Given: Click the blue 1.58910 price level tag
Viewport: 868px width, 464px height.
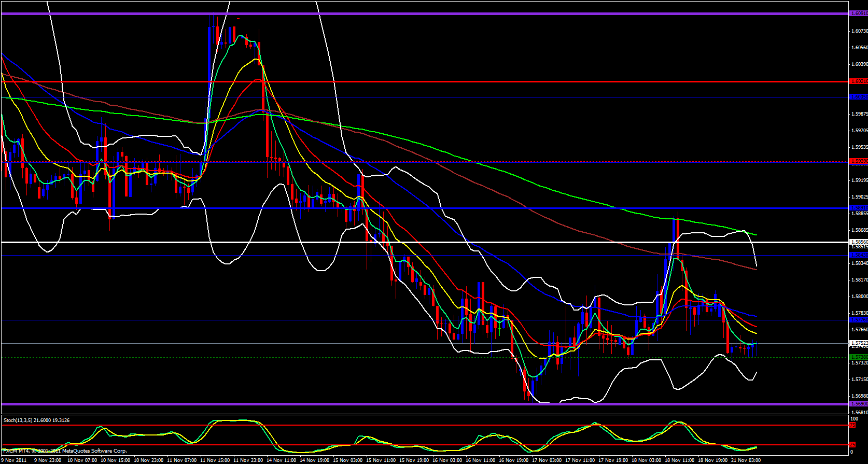Looking at the screenshot, I should click(x=858, y=208).
